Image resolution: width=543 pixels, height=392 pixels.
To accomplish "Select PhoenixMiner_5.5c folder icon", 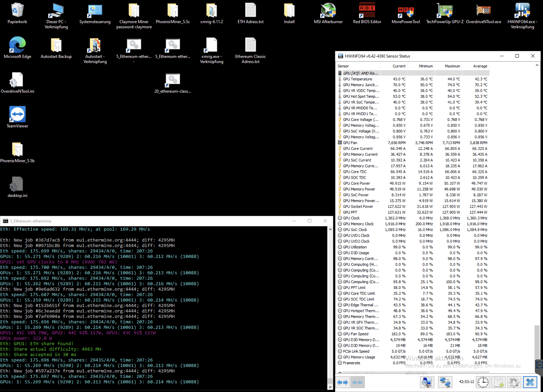I will [173, 13].
